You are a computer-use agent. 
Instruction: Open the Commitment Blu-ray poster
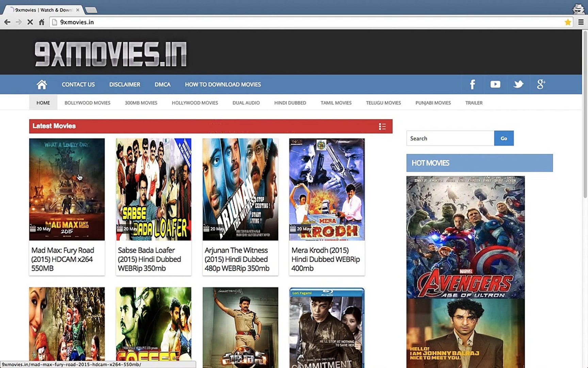click(x=327, y=327)
